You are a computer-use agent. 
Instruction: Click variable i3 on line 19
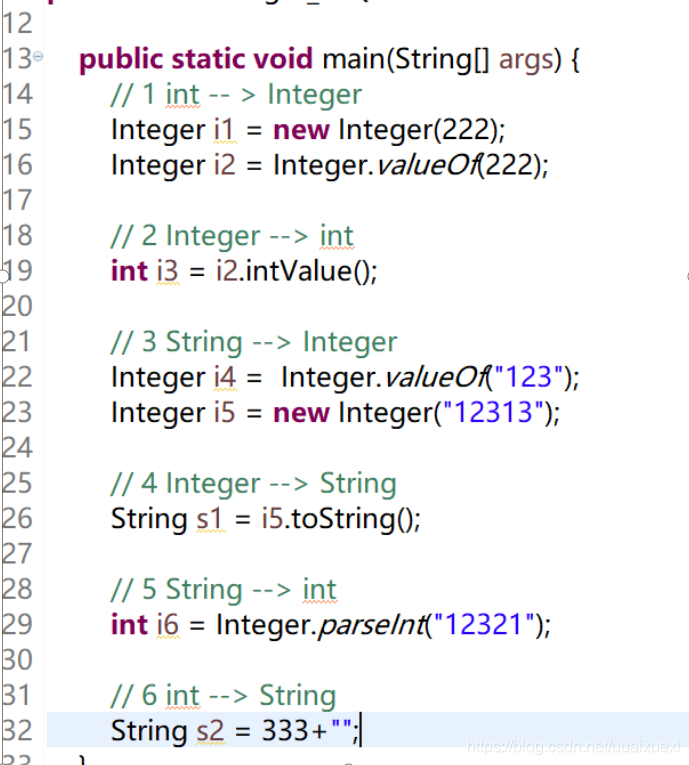[167, 271]
